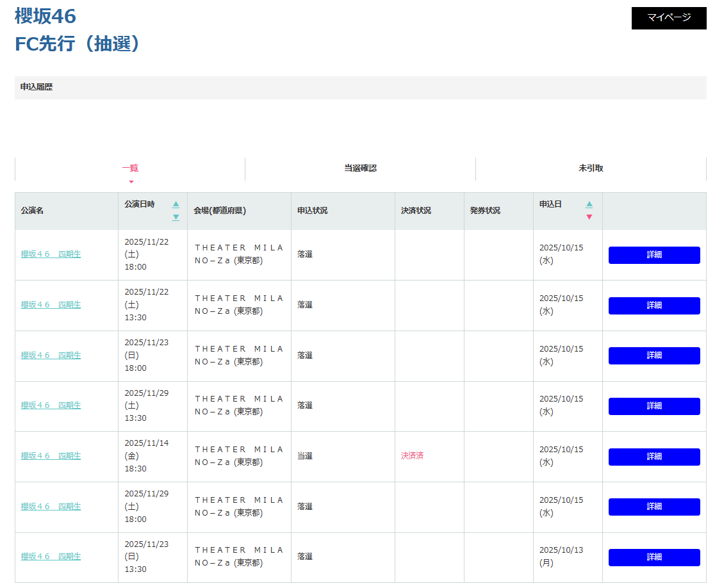This screenshot has width=715, height=588.
Task: Click the 決済済 payment status text
Action: coord(412,456)
